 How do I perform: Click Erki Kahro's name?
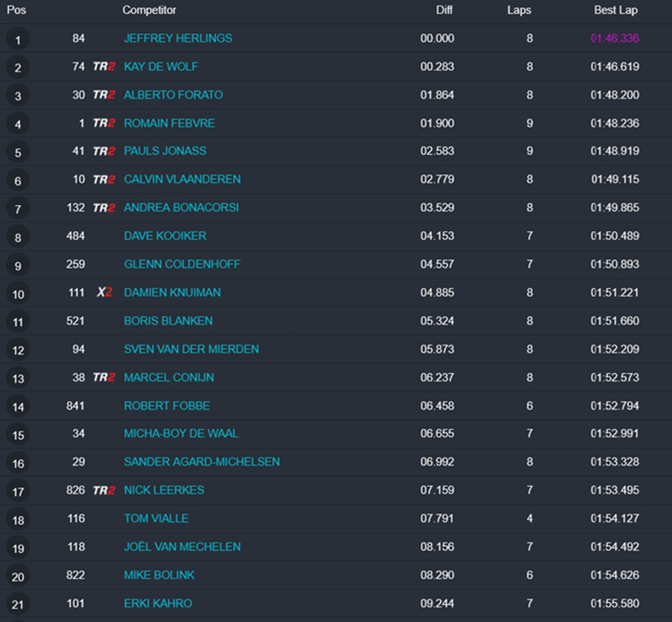(158, 603)
